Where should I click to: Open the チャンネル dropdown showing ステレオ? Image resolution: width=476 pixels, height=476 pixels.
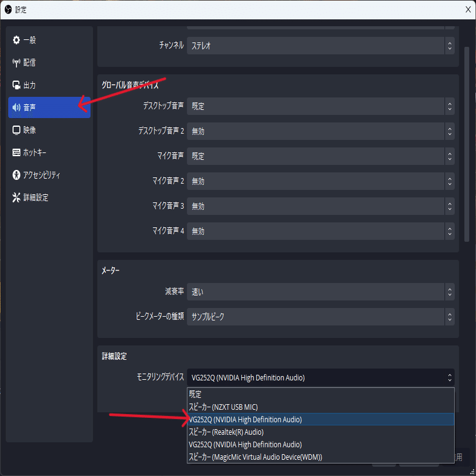point(320,46)
